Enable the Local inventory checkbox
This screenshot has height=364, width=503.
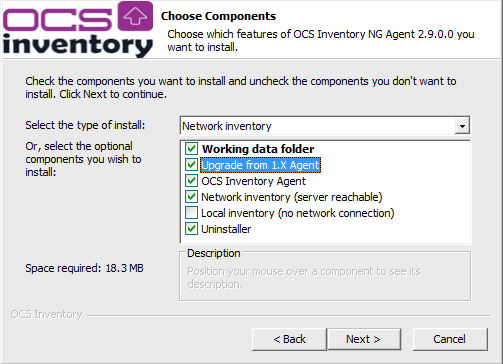click(x=191, y=213)
